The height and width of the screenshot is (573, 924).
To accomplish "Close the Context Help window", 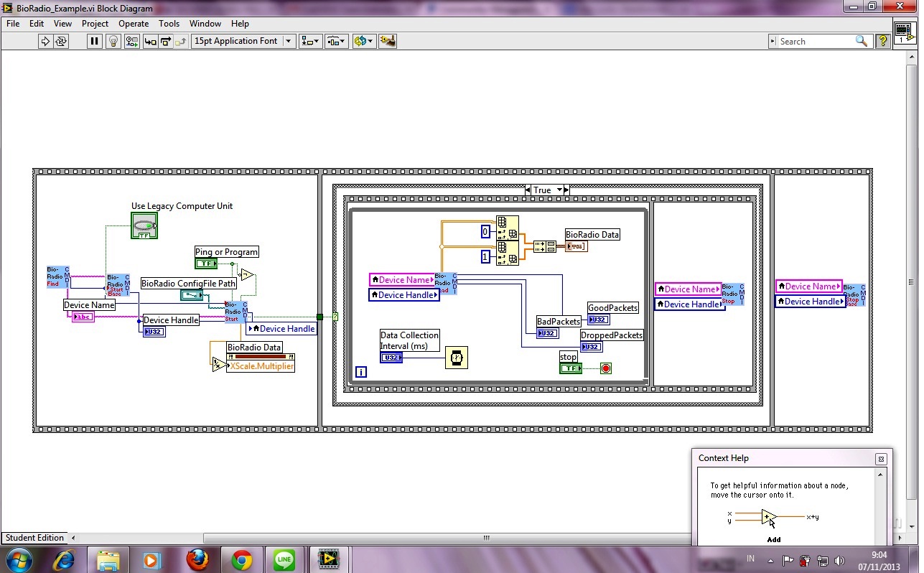I will (x=881, y=459).
